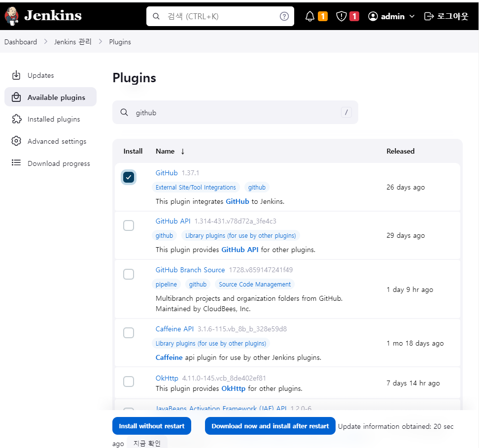Click bold Caffeine link in description

[x=169, y=357]
